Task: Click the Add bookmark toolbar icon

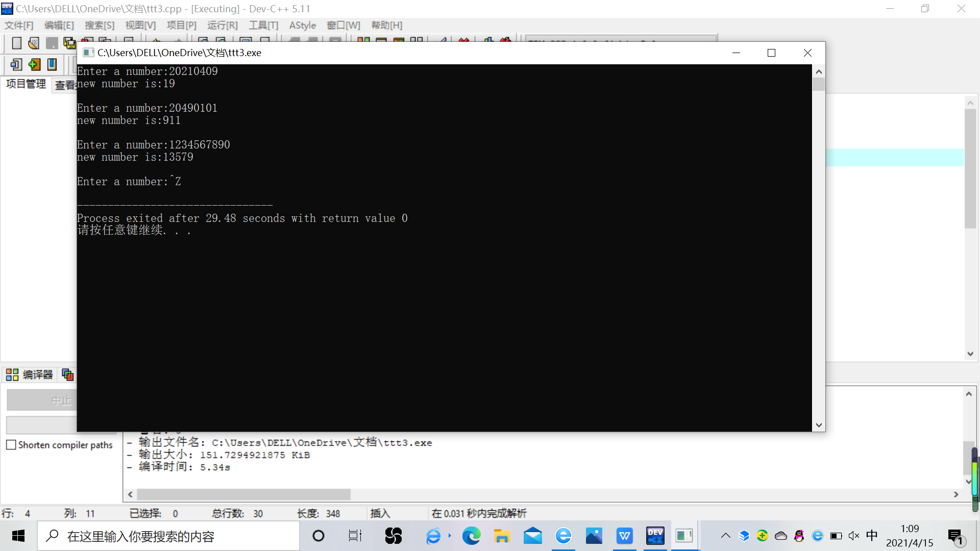Action: (16, 65)
